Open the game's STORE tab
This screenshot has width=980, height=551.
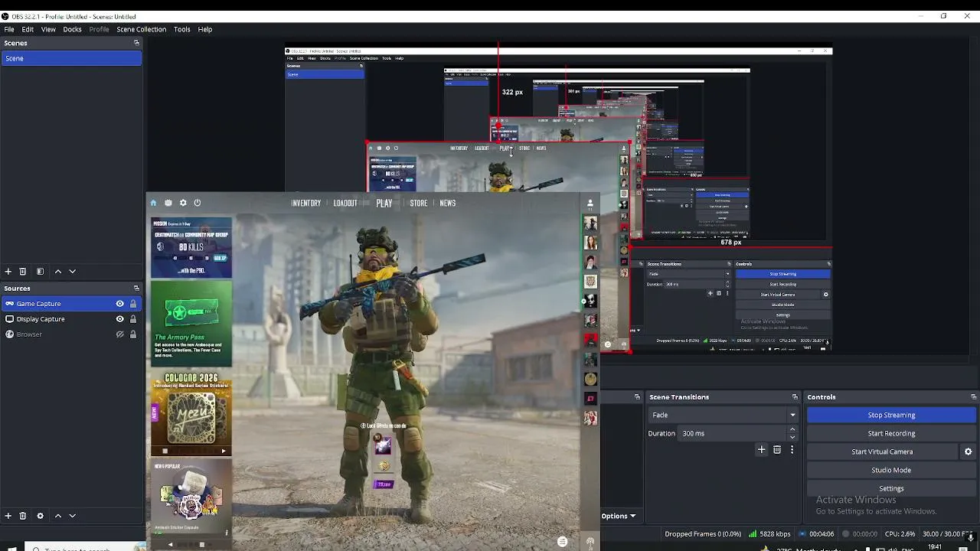pyautogui.click(x=419, y=203)
